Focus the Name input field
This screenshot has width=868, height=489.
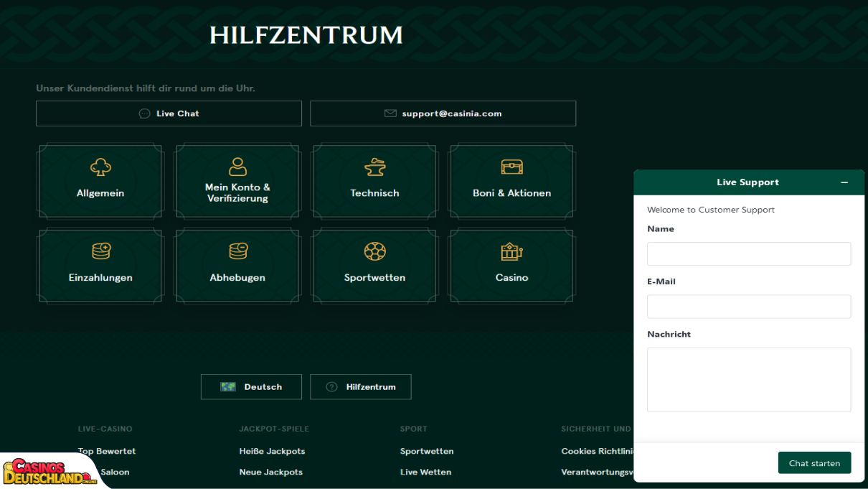[749, 254]
